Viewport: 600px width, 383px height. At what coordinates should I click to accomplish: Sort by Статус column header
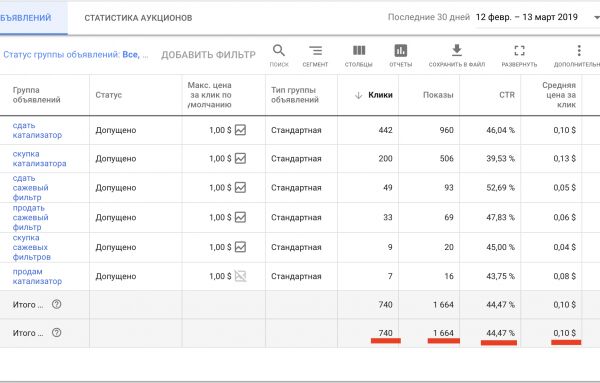tap(109, 95)
